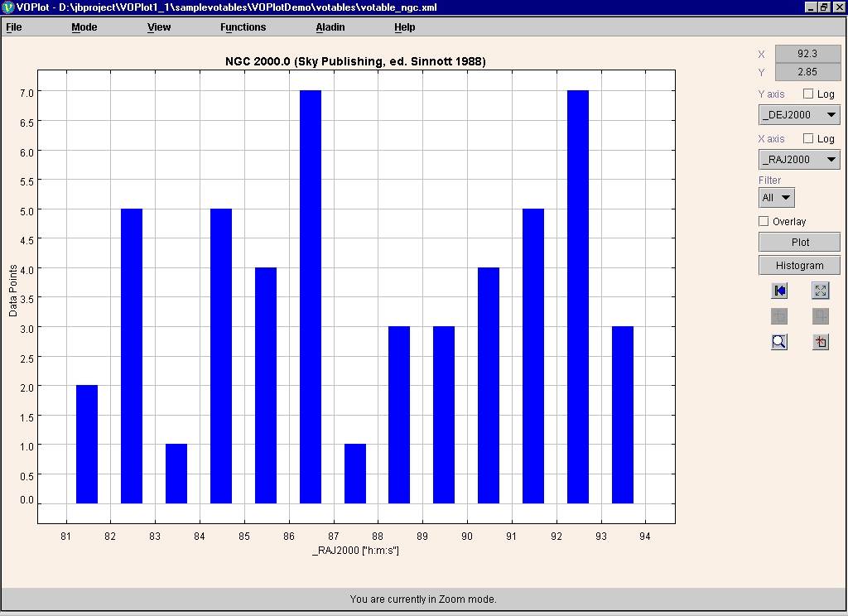The image size is (848, 616).
Task: Click the Plot button
Action: (799, 243)
